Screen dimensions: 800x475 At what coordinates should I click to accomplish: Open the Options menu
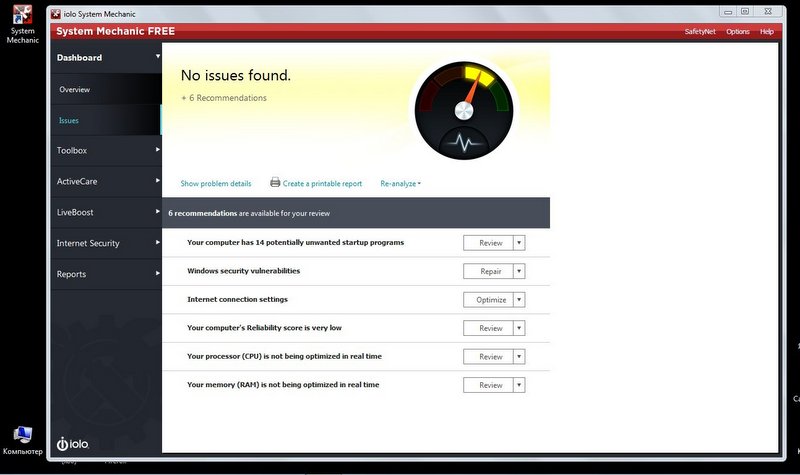(x=738, y=32)
